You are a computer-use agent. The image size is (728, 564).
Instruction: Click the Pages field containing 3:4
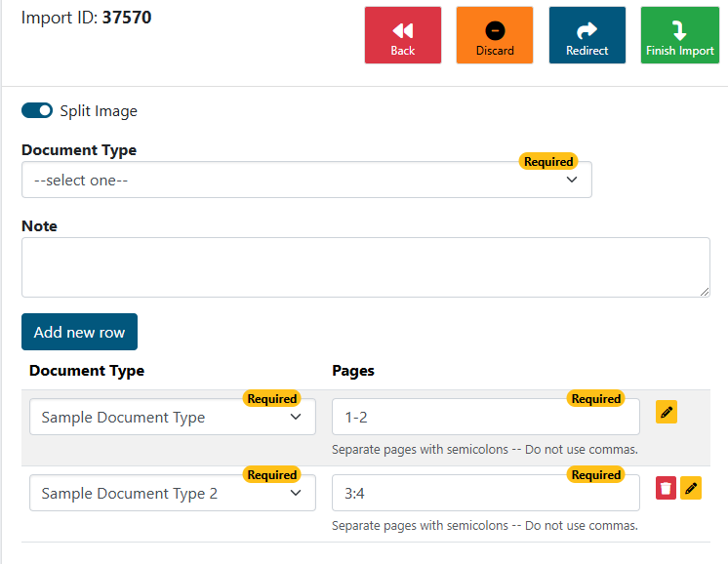click(x=486, y=493)
